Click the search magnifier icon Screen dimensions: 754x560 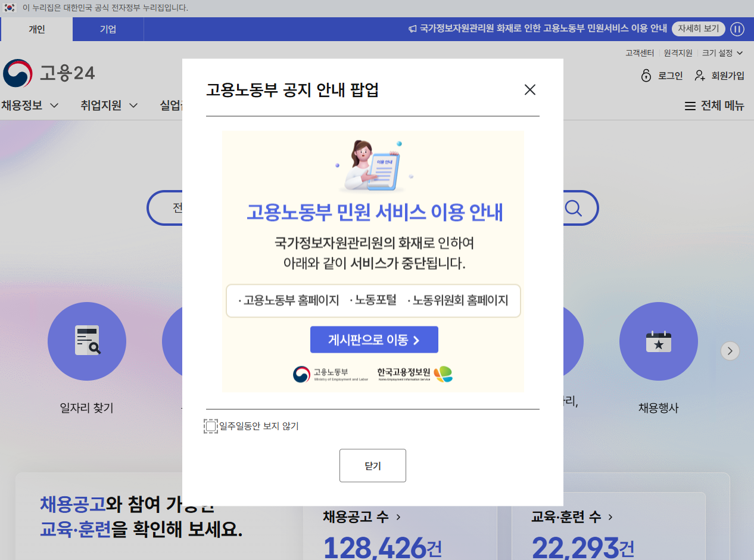[573, 209]
